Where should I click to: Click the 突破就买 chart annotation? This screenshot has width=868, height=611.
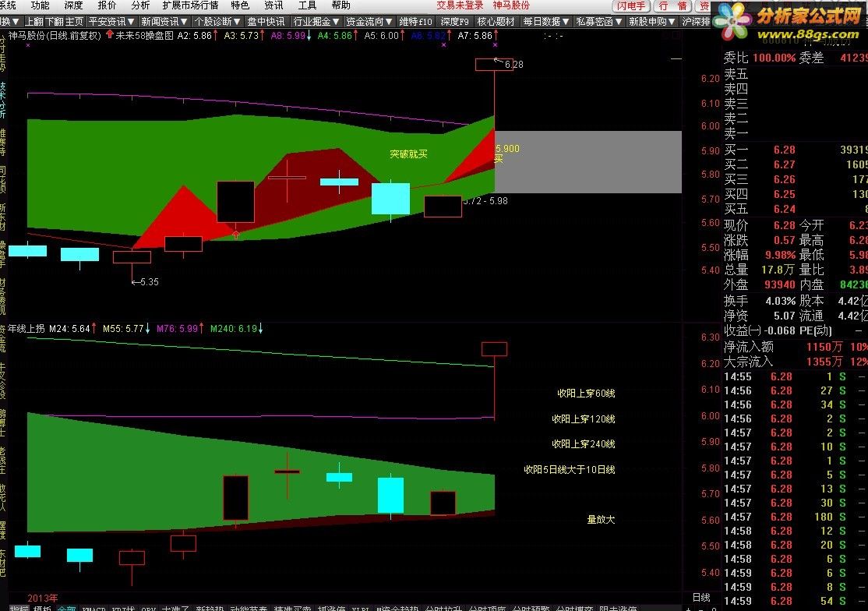pos(408,154)
